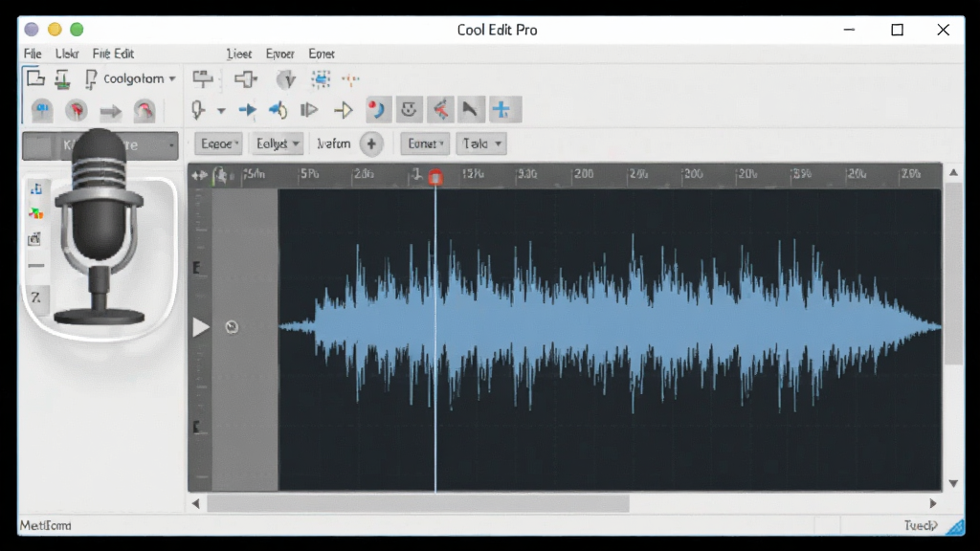Click the gray right-arrow toolbar icon
Viewport: 980px width, 551px height.
tap(111, 112)
